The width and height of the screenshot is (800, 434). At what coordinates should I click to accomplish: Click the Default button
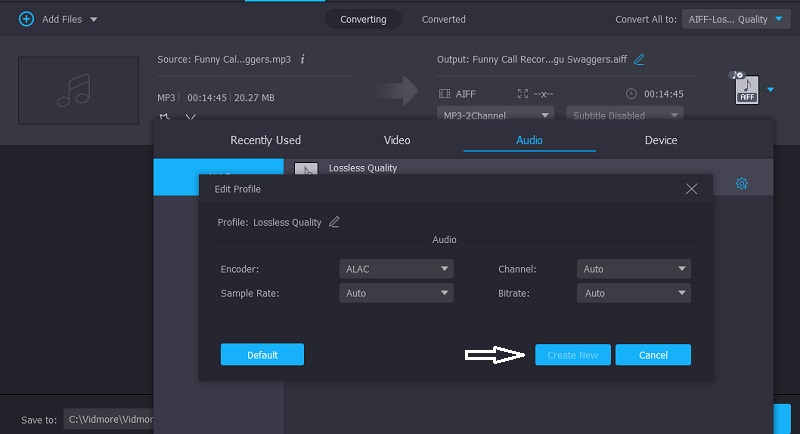click(262, 355)
